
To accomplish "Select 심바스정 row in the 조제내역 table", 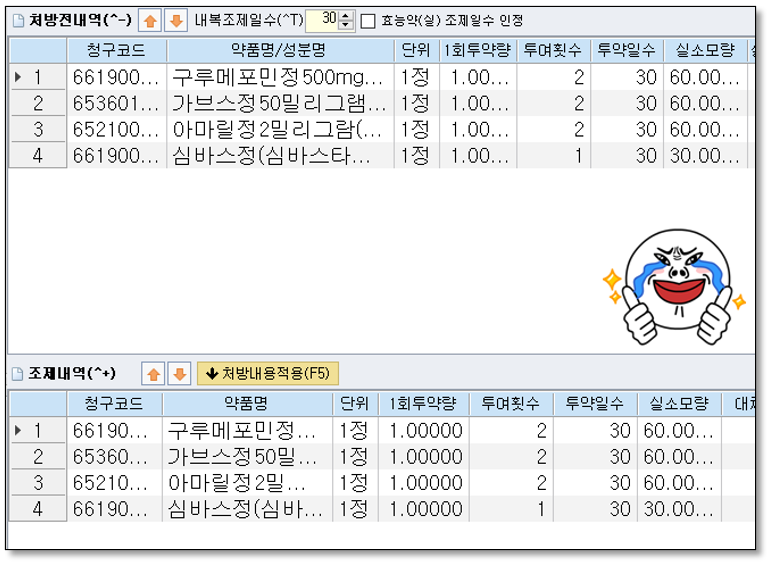I will point(247,508).
